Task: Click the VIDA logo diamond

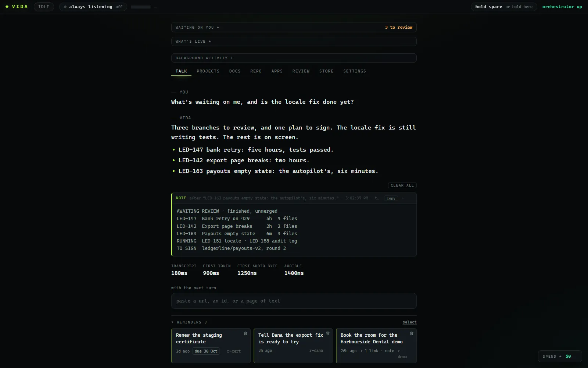Action: click(x=7, y=7)
